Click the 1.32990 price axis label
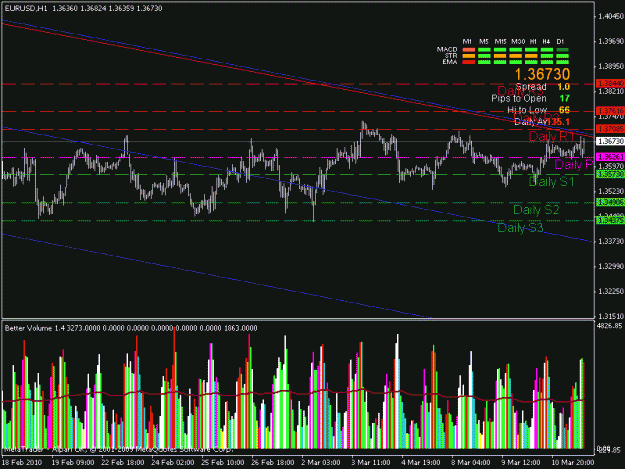This screenshot has width=625, height=469. click(x=611, y=266)
